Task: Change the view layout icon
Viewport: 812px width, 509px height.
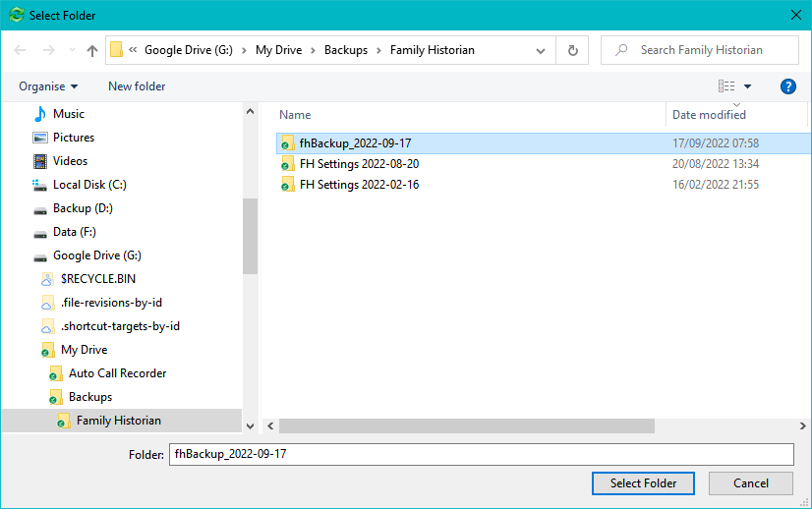Action: click(x=726, y=86)
